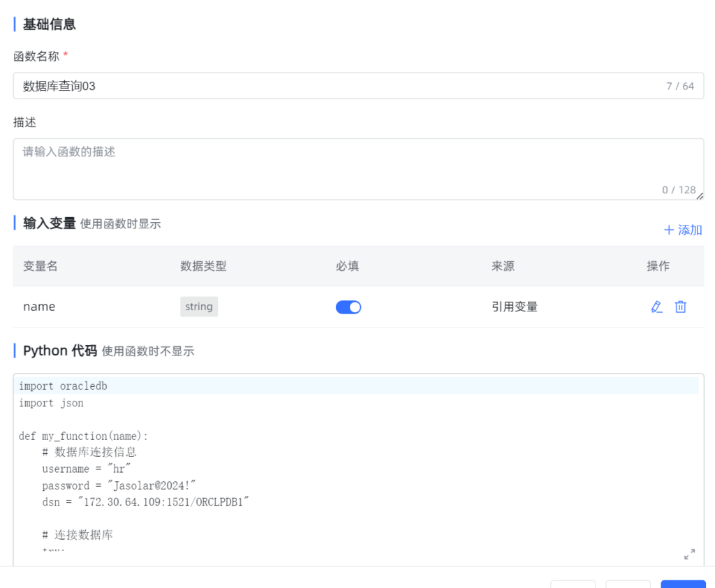Click the string data type tag

tap(199, 307)
